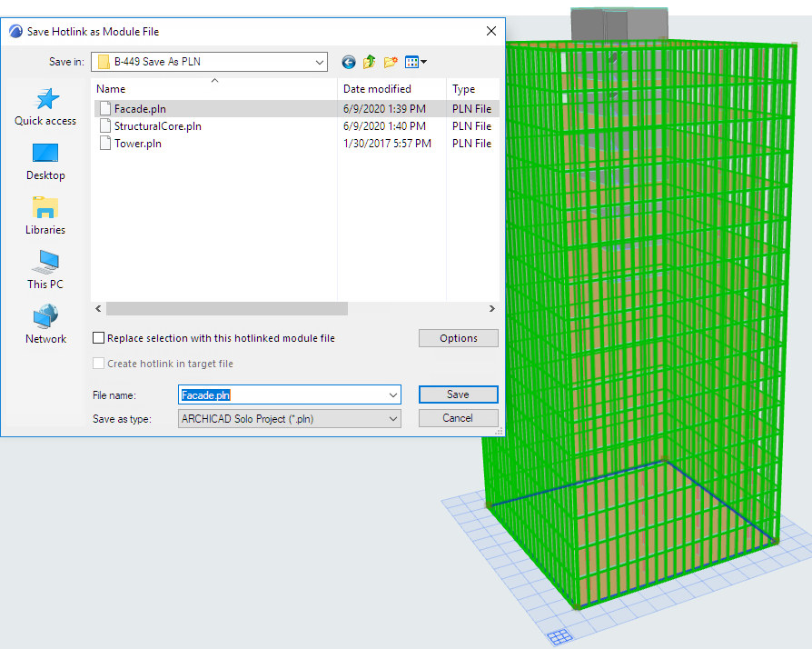Select This PC in sidebar

[45, 271]
